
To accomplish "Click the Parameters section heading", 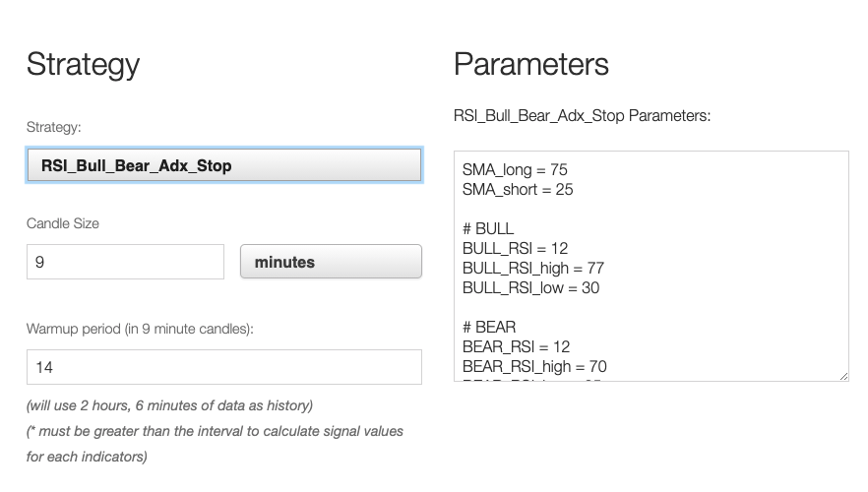I will (531, 64).
